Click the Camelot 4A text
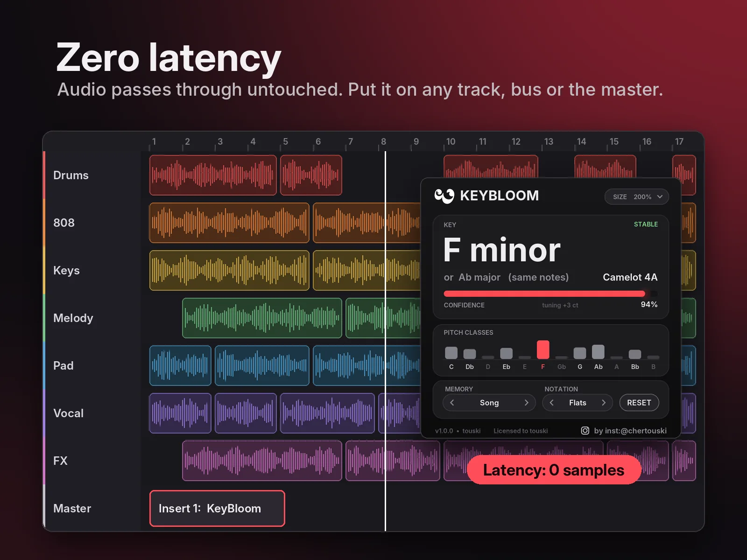747x560 pixels. tap(630, 277)
